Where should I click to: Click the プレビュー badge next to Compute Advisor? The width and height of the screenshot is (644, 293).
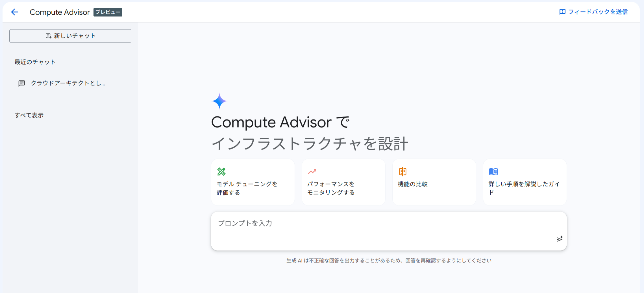click(x=108, y=12)
